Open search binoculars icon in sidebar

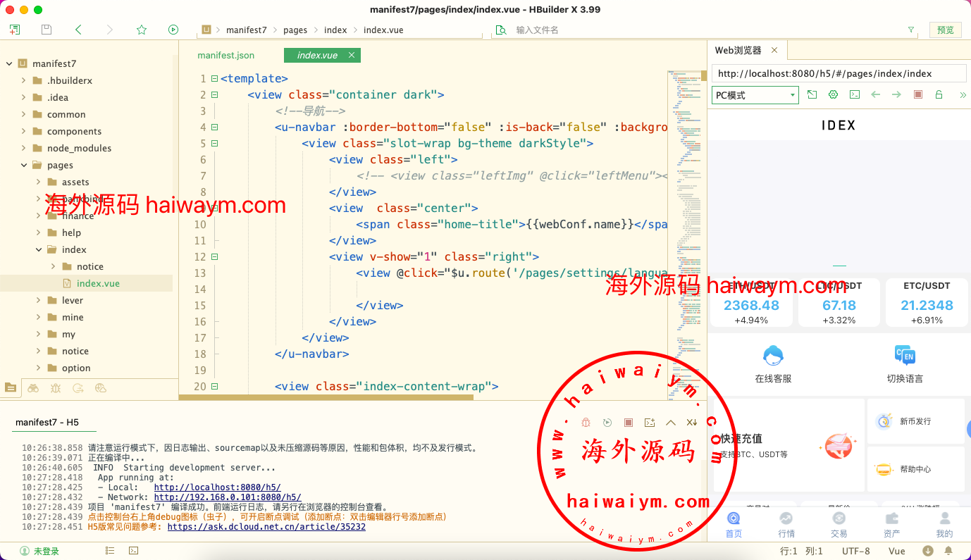tap(33, 387)
